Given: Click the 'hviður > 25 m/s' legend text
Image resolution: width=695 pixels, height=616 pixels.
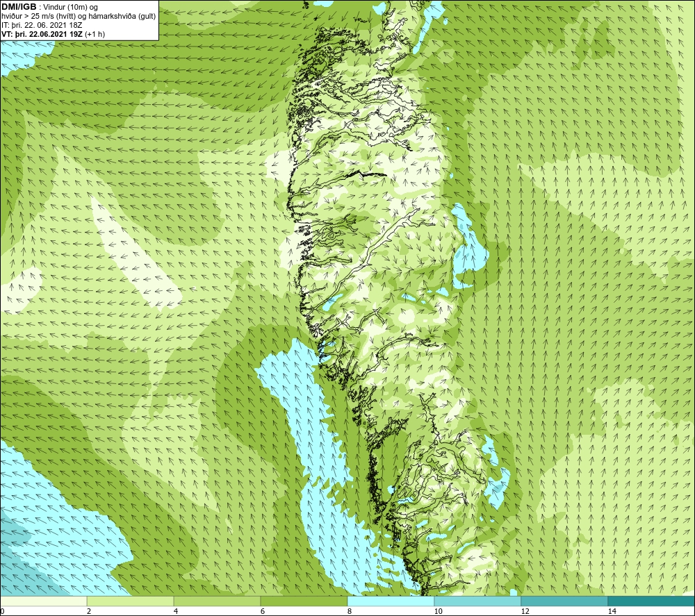Looking at the screenshot, I should [28, 17].
